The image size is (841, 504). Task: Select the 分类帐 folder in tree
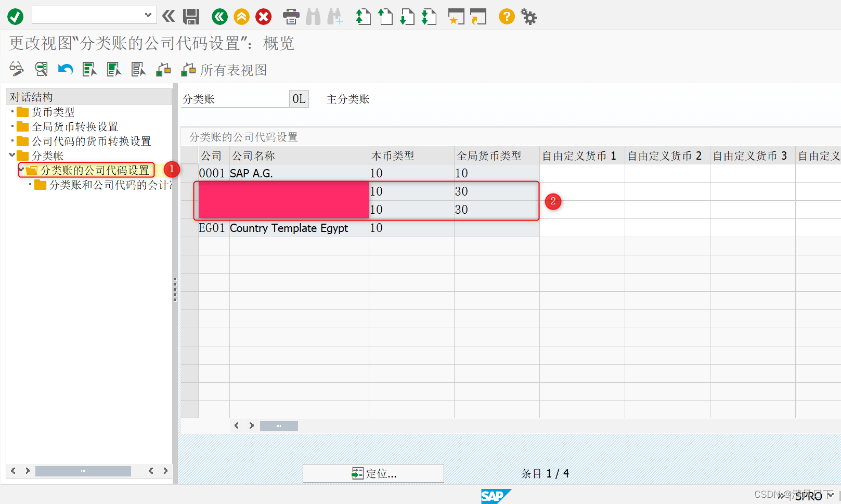tap(47, 156)
